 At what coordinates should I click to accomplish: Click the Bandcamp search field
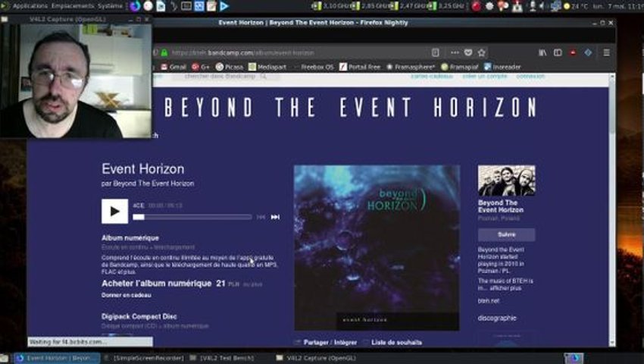point(225,77)
